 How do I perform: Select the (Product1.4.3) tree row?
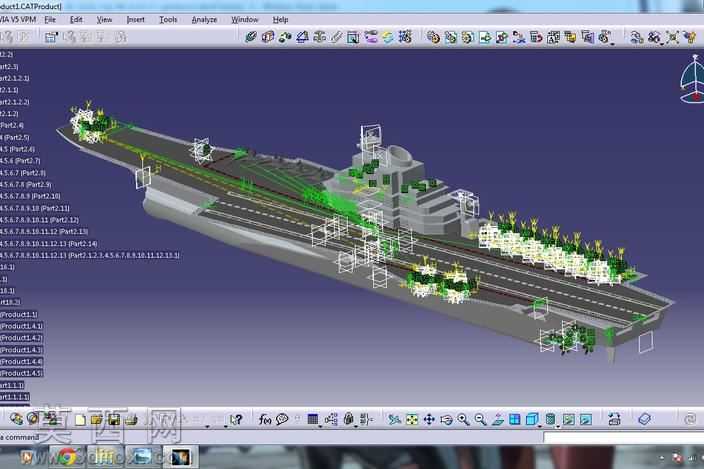coord(21,350)
